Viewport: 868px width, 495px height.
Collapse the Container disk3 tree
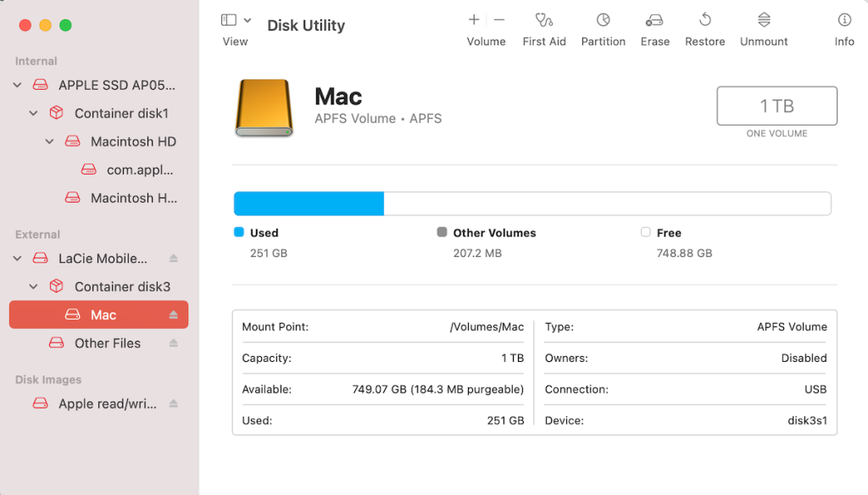pyautogui.click(x=32, y=286)
